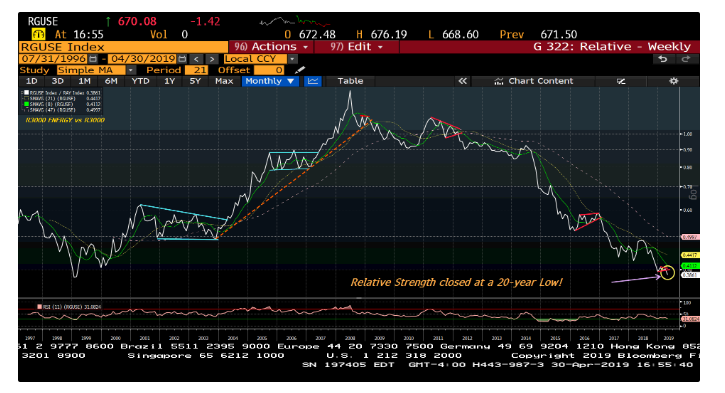
Task: Select the 1D range tab
Action: pyautogui.click(x=31, y=81)
